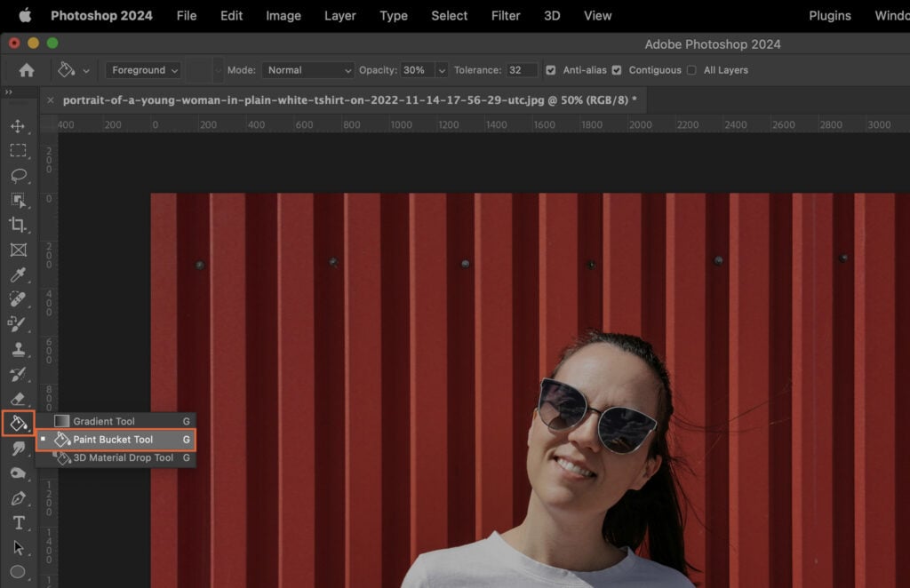Screen dimensions: 910x588
Task: Click the Home icon in the options bar
Action: 26,69
